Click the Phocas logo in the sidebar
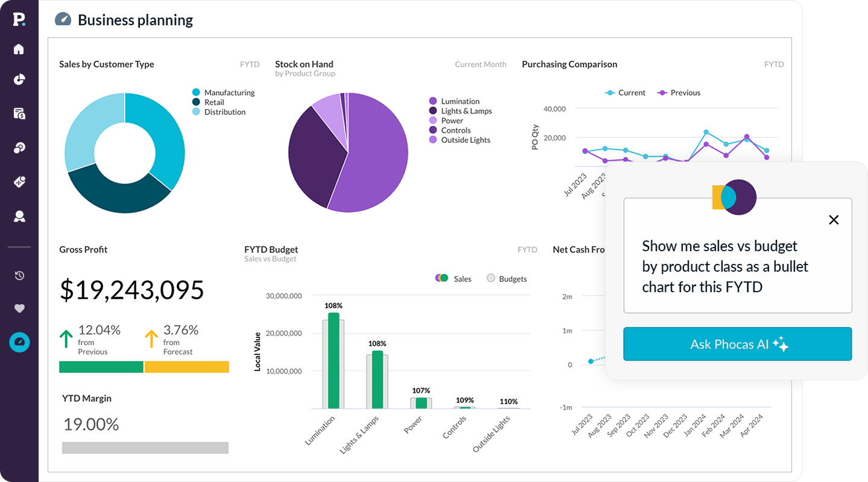The width and height of the screenshot is (868, 482). point(19,19)
